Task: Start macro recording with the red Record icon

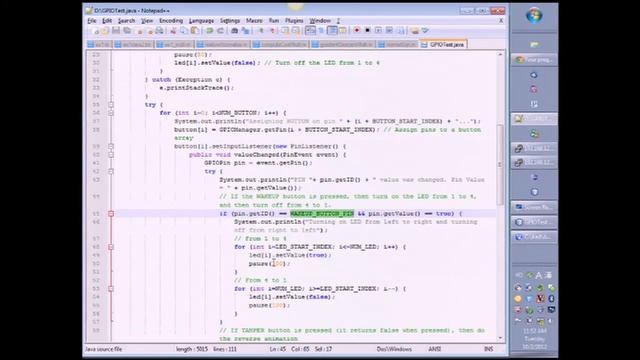Action: pyautogui.click(x=357, y=31)
